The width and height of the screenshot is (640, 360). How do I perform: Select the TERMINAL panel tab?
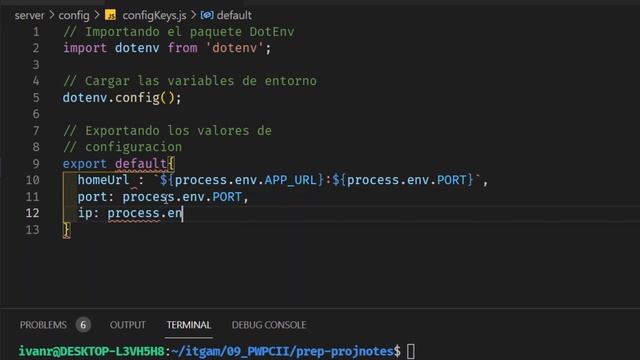pyautogui.click(x=189, y=325)
